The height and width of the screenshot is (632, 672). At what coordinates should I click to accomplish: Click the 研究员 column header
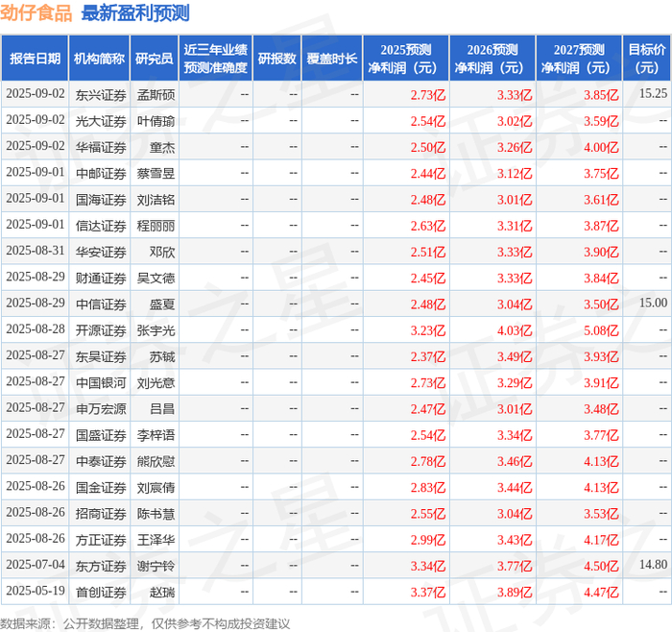pos(155,59)
